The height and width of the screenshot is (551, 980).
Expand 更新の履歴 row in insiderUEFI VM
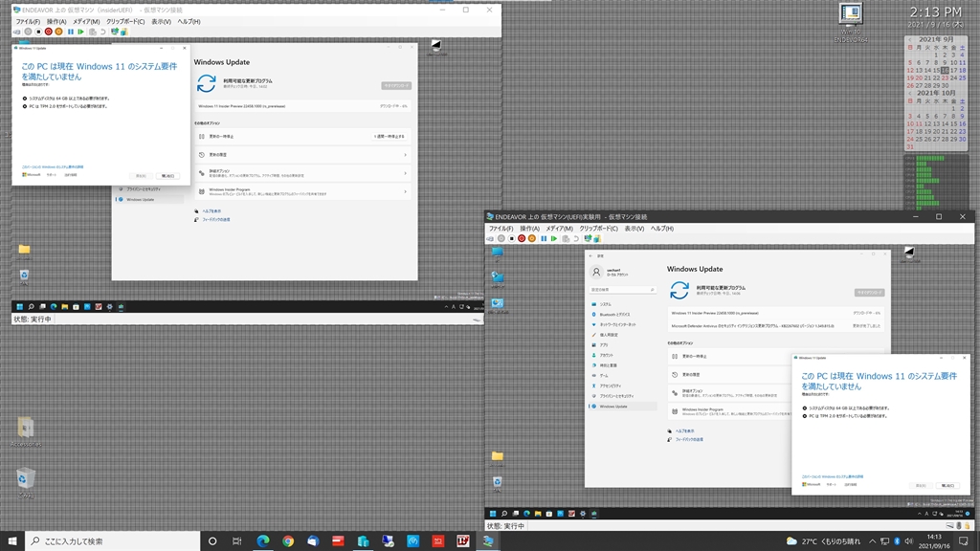(302, 154)
